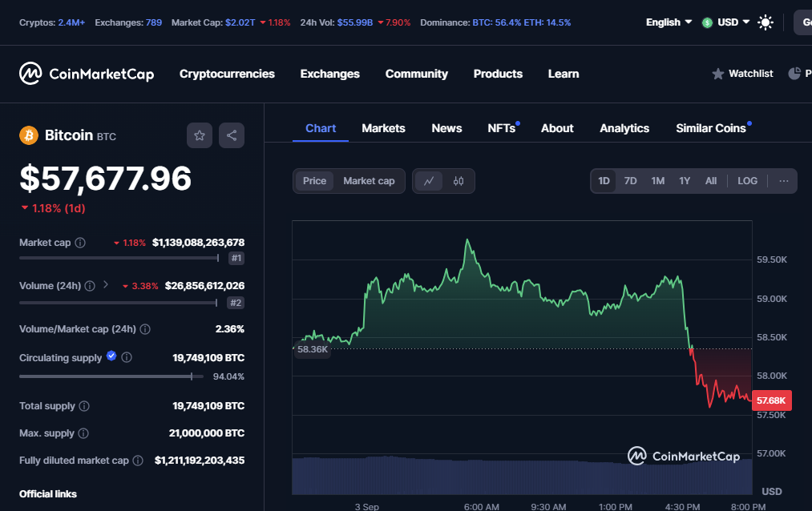Viewport: 812px width, 511px height.
Task: Show Total supply info icon
Action: 84,406
